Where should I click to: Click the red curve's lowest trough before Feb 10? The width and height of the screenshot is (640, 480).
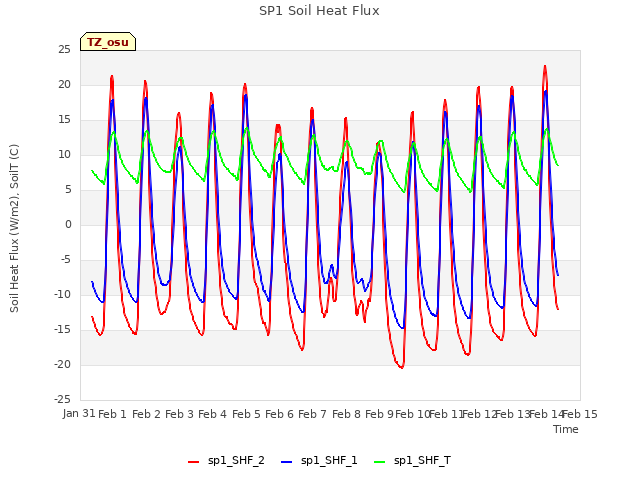(402, 367)
